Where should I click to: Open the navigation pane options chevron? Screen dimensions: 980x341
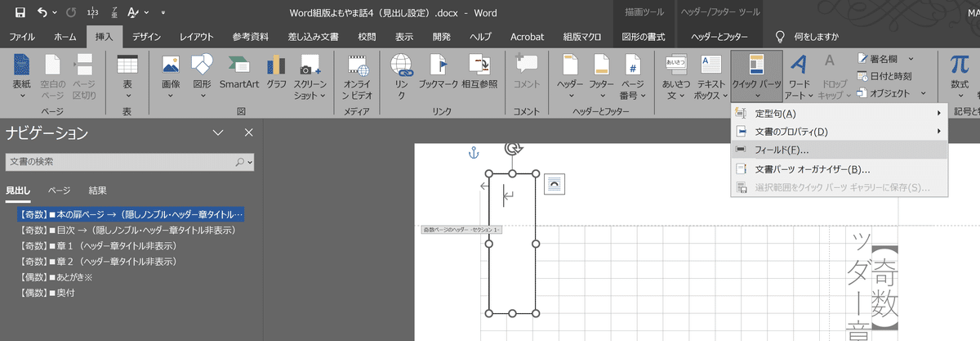(218, 132)
